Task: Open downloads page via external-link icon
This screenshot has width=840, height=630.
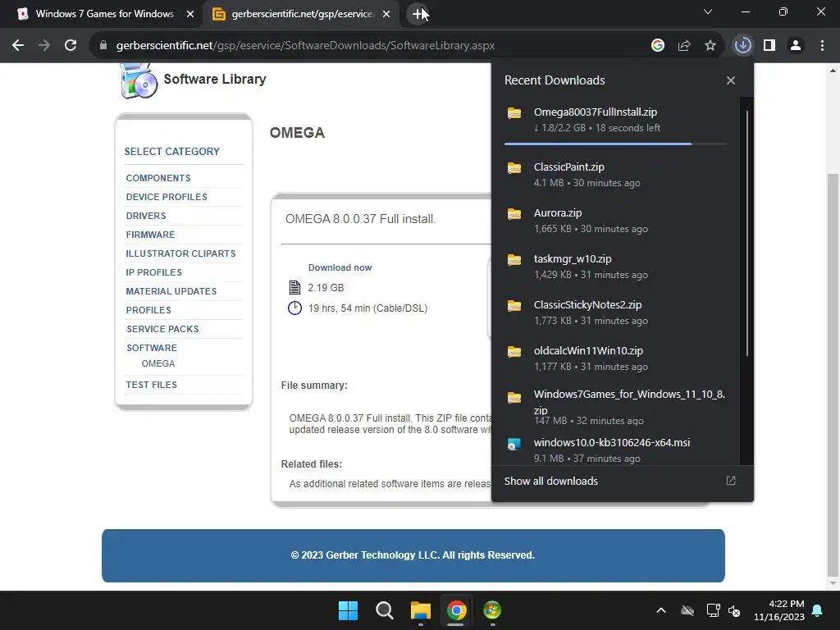Action: pyautogui.click(x=731, y=481)
